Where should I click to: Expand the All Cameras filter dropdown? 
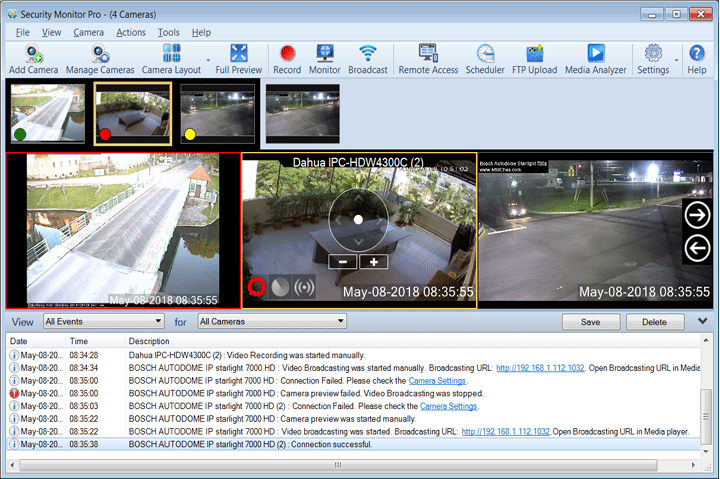[x=272, y=322]
